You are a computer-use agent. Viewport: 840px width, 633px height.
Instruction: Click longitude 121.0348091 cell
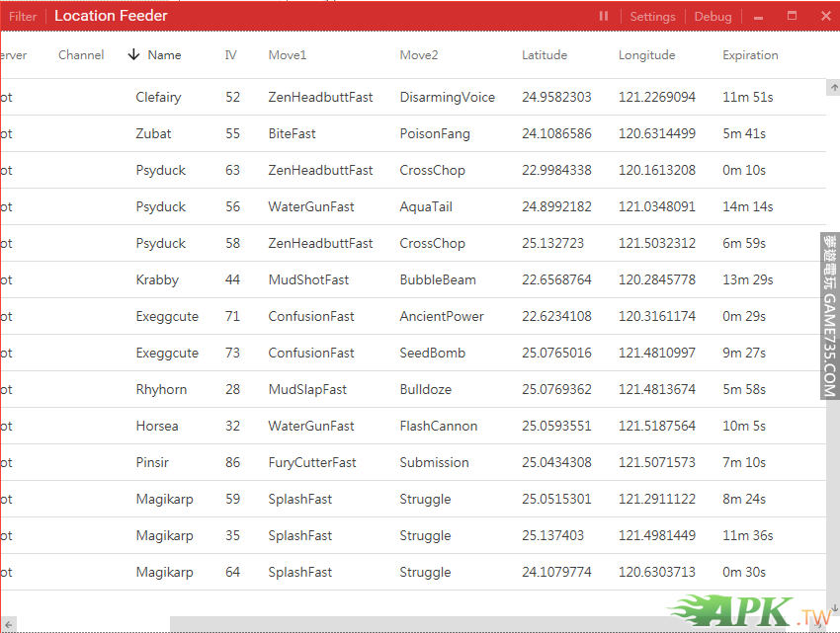tap(657, 206)
